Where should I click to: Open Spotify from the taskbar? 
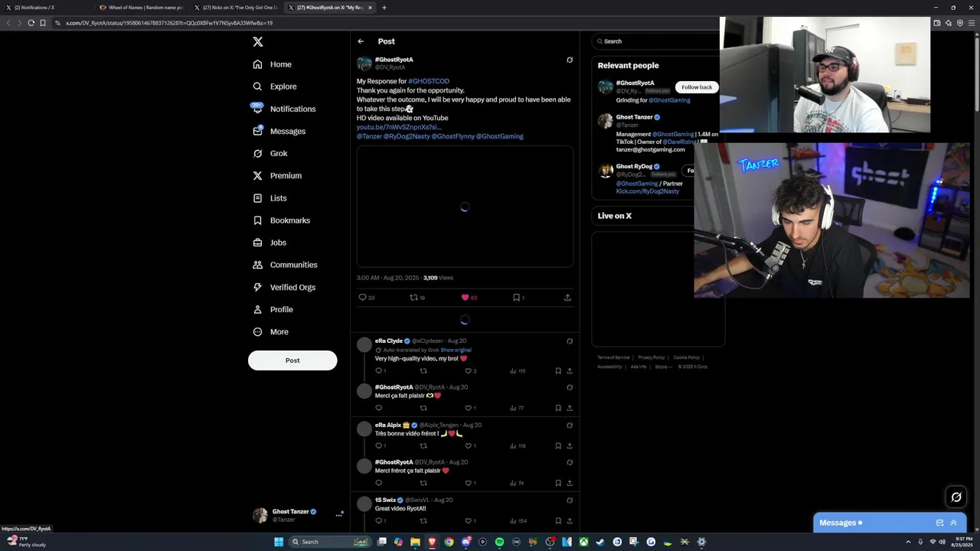pyautogui.click(x=499, y=542)
